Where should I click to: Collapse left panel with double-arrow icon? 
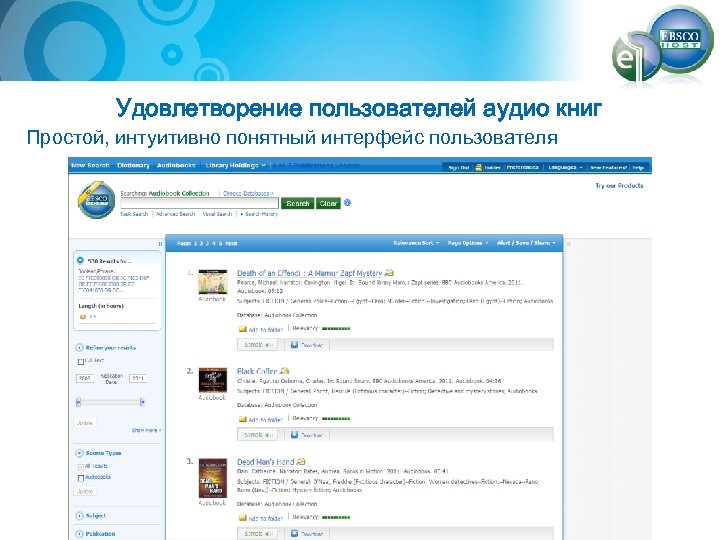click(x=160, y=244)
